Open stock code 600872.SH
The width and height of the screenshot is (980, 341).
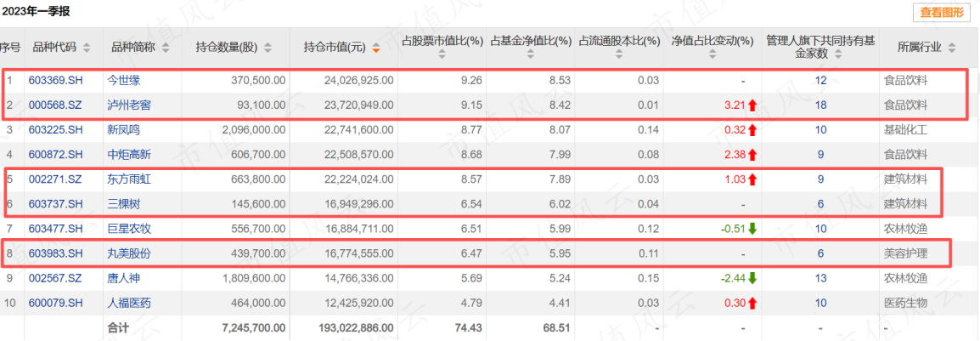pyautogui.click(x=56, y=155)
